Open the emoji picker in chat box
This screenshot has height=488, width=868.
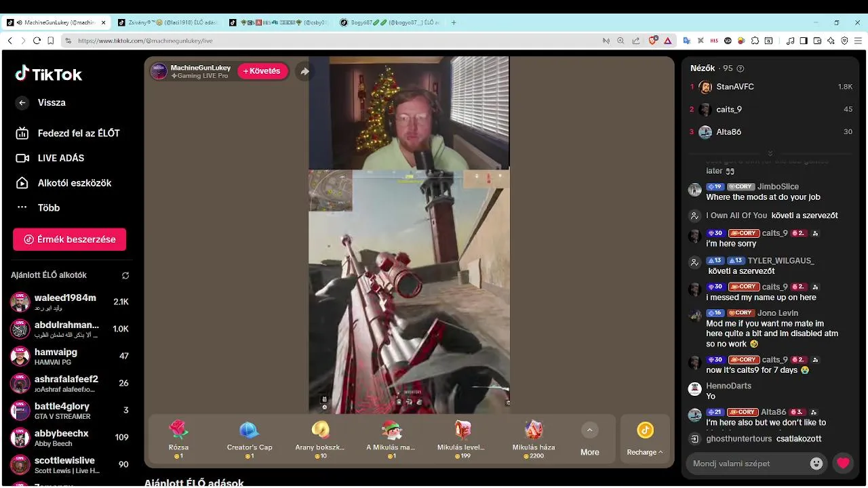pos(816,464)
